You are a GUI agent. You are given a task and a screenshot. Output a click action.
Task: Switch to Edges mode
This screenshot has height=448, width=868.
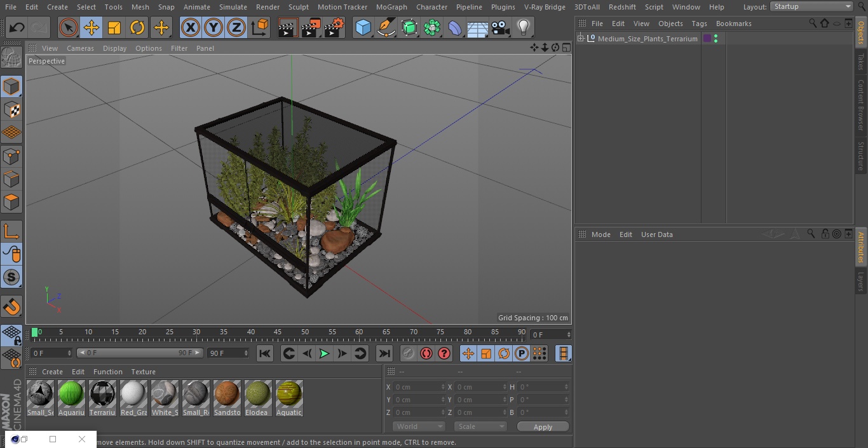pyautogui.click(x=11, y=179)
